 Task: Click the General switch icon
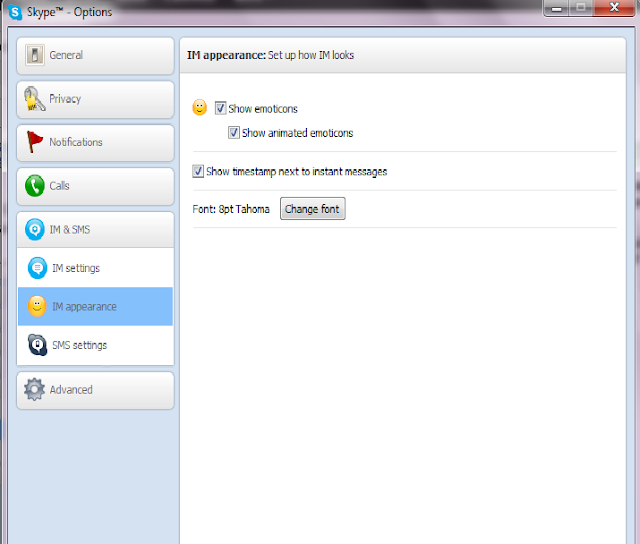tap(35, 55)
